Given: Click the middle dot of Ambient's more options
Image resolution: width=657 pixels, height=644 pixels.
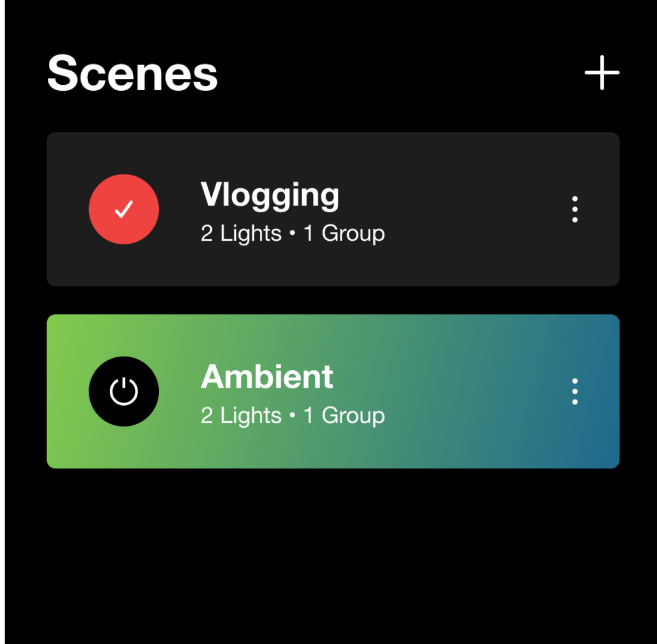Looking at the screenshot, I should point(575,391).
